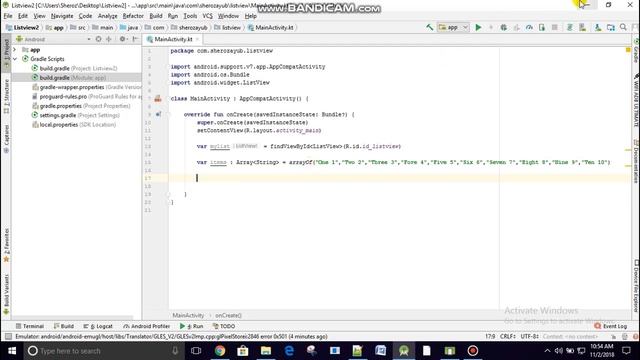Click the Windows Start button

(12, 351)
